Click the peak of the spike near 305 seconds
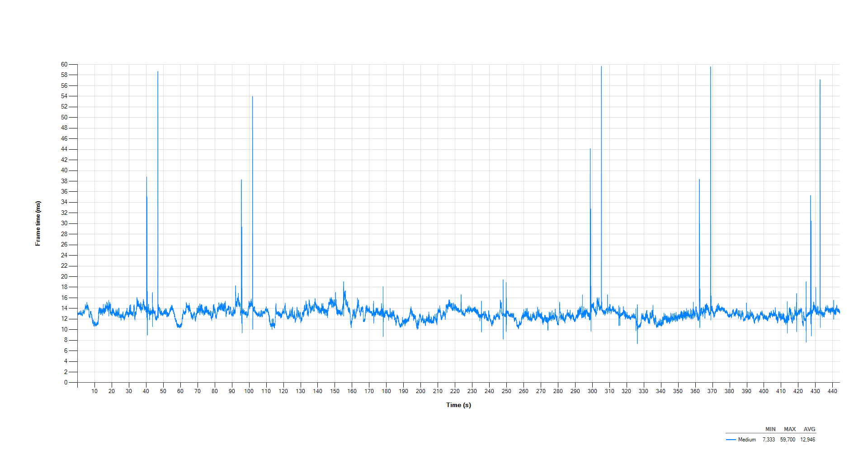Screen dimensions: 868x460 coord(601,67)
